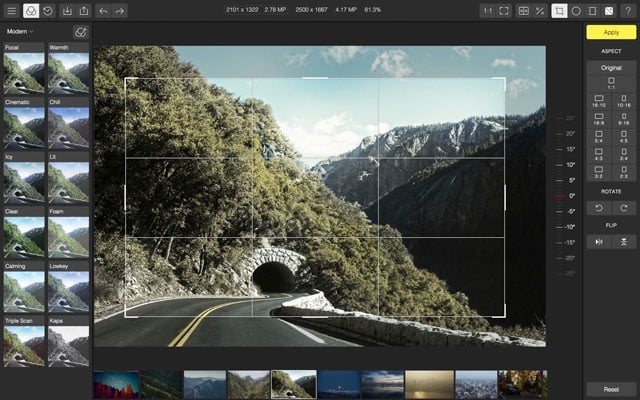The image size is (640, 400).
Task: Open the golden hazy filmstrip photo
Action: [x=429, y=384]
